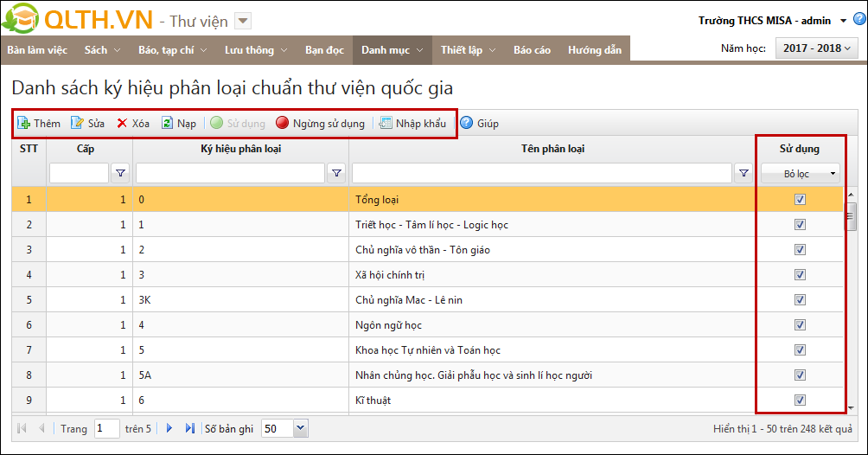Toggle Sử dụng checkbox for Chủ nghĩa vô thần
The width and height of the screenshot is (868, 455).
(x=800, y=249)
